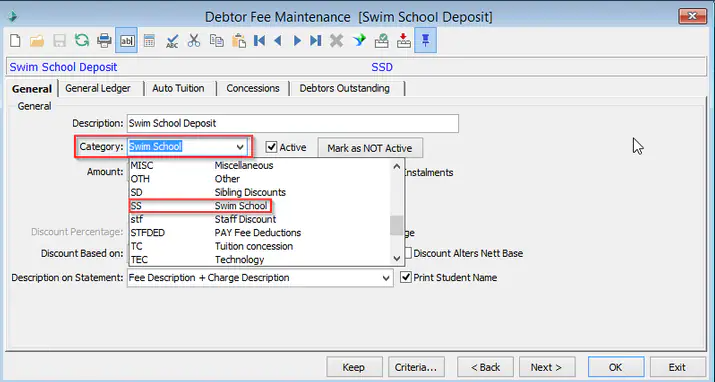Screen dimensions: 715x382
Task: Select SD Sibling Discounts category
Action: point(260,192)
